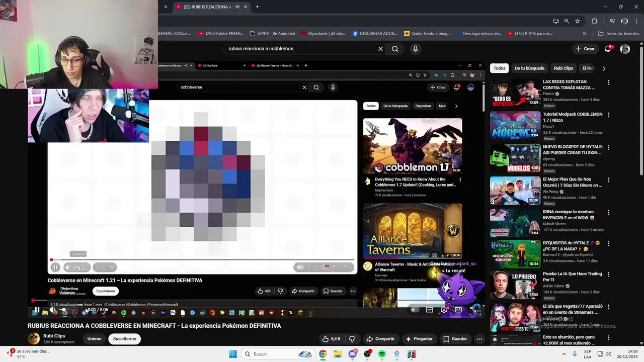Screen dimensions: 644x362
Task: Select the Rubi Clips filter chip
Action: coord(563,68)
